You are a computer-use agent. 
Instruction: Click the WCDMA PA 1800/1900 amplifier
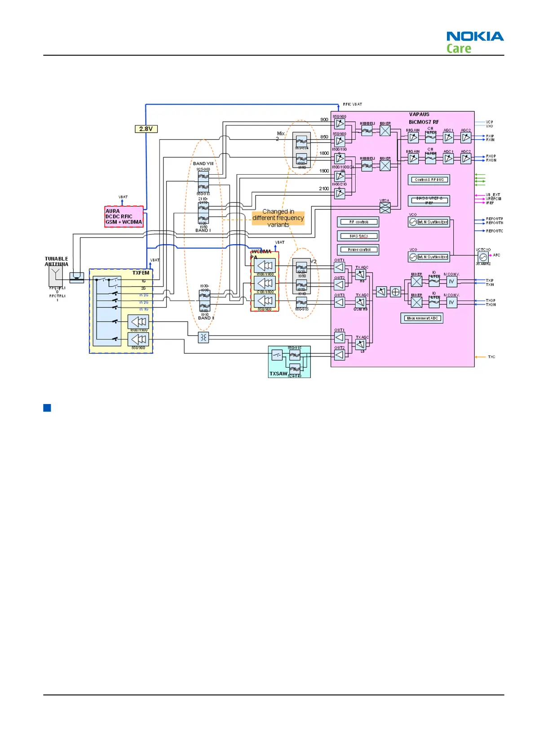(265, 265)
